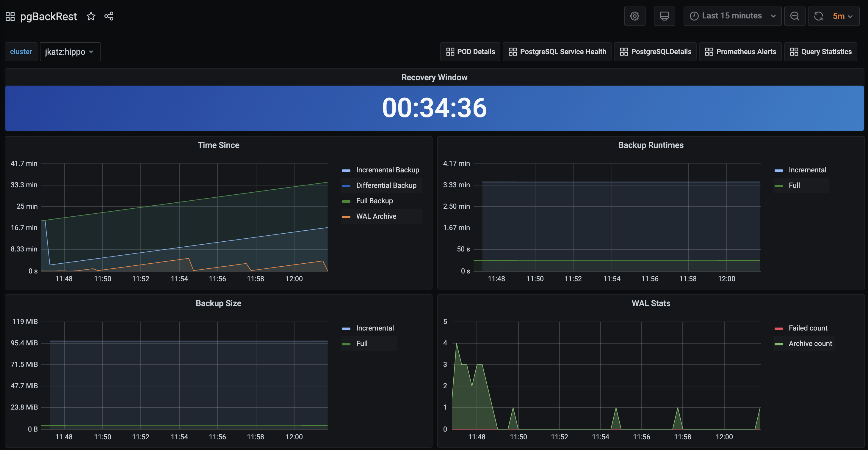
Task: Navigate to Query Statistics dashboard
Action: pos(820,52)
